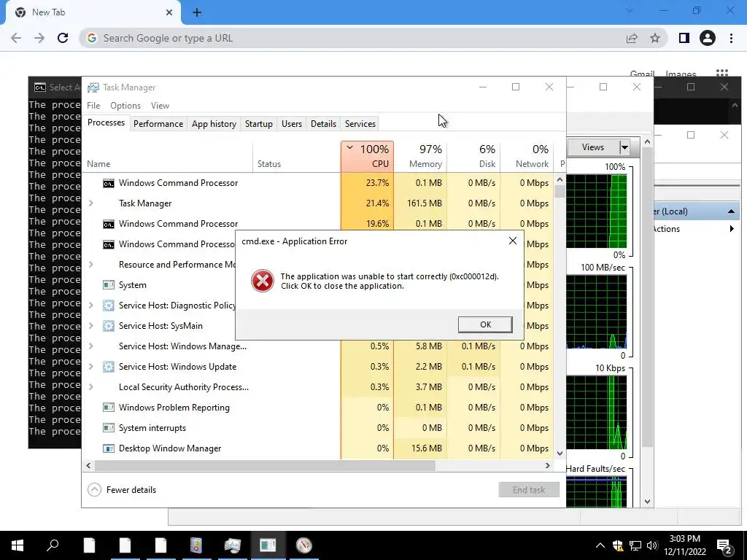This screenshot has height=560, width=747.
Task: Click the taskbar clock showing 3:03 PM
Action: tap(685, 545)
